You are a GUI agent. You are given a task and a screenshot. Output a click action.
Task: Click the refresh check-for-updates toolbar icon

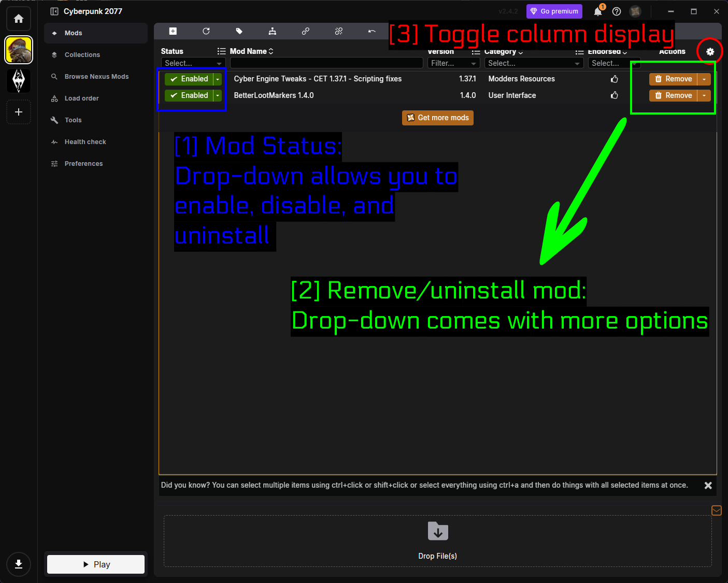[x=206, y=31]
